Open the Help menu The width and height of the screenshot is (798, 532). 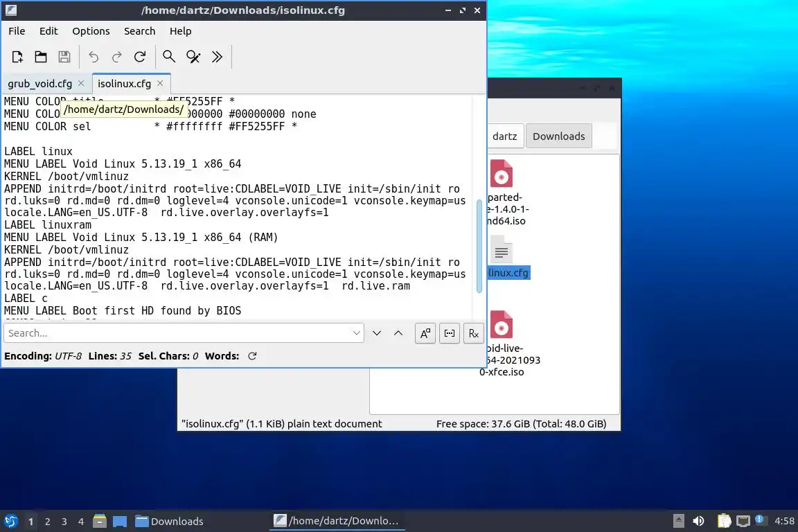tap(180, 31)
